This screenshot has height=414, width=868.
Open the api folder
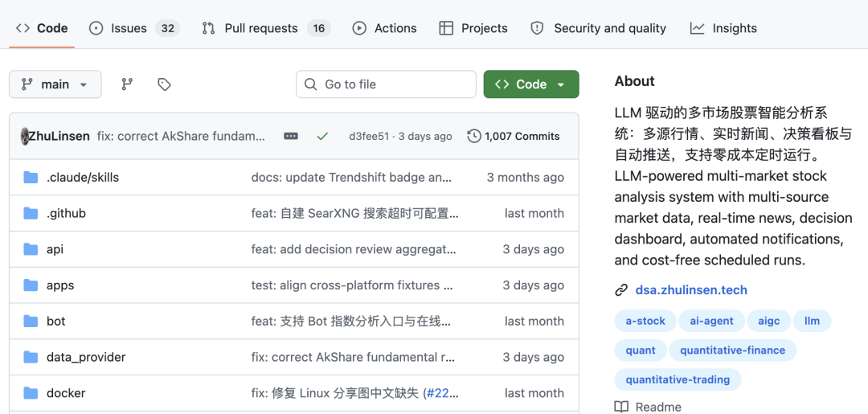click(x=55, y=249)
